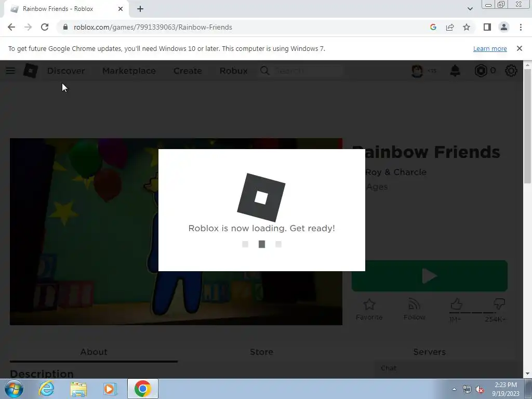
Task: View site information via lock icon
Action: pos(65,27)
